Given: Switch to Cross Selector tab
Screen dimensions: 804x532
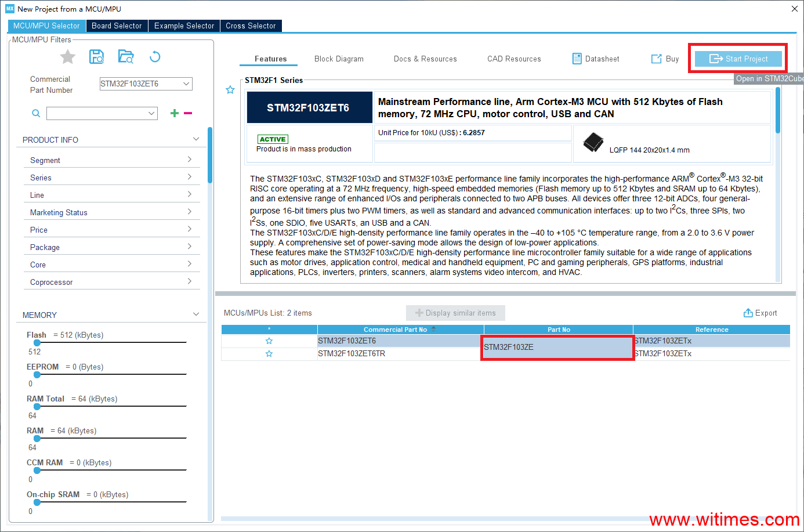Looking at the screenshot, I should [x=251, y=26].
